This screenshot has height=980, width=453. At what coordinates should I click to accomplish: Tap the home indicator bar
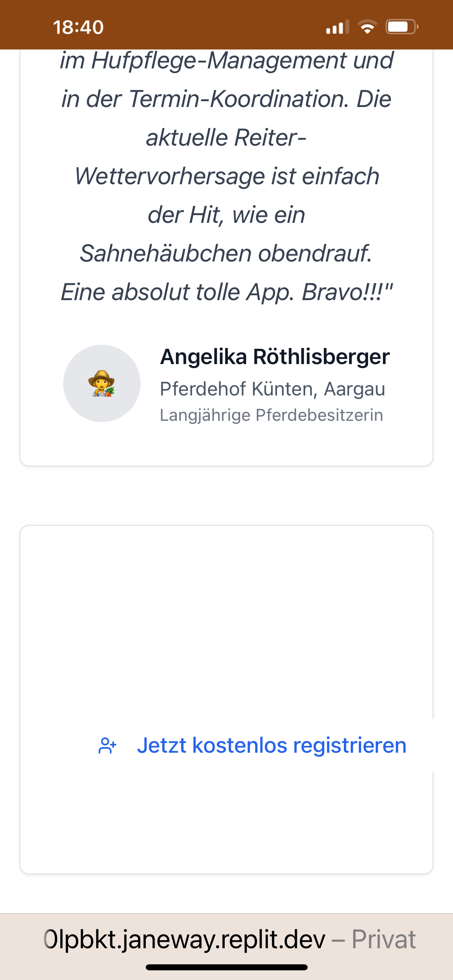(227, 967)
